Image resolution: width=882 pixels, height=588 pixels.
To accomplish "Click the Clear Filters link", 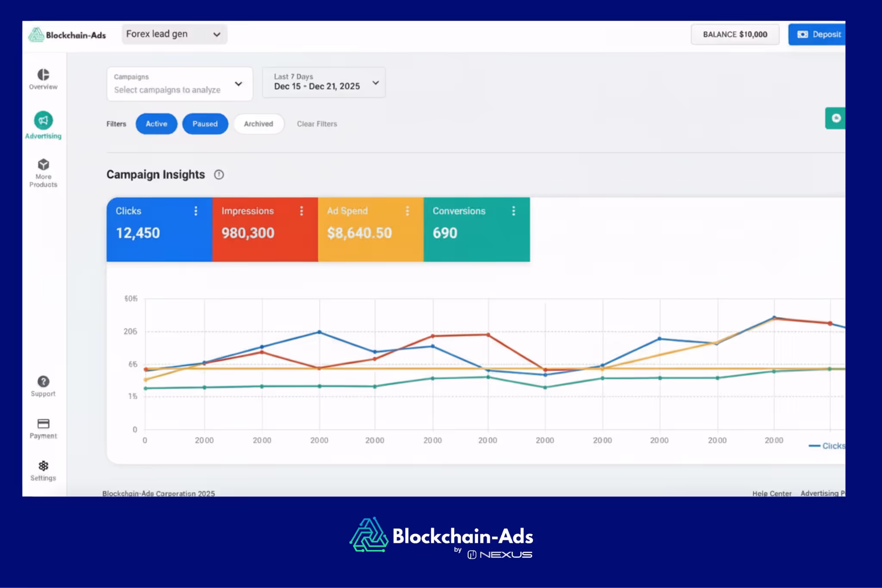I will 317,124.
